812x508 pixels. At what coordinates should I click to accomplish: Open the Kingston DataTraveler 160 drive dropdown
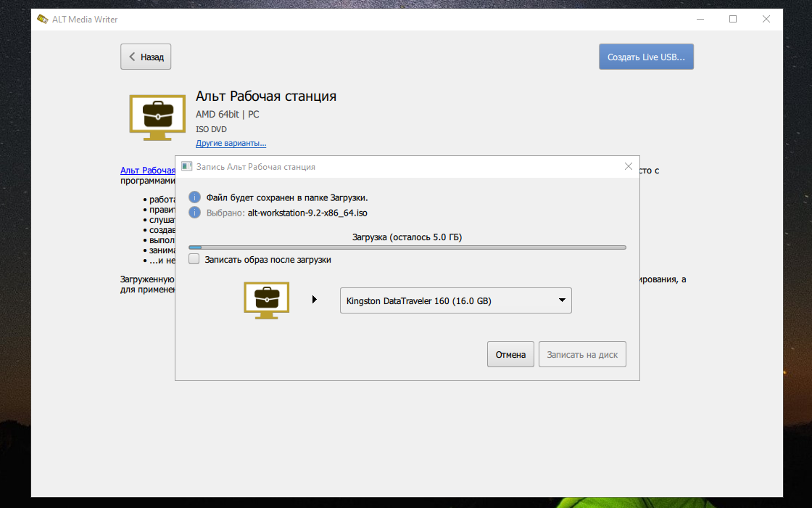[456, 300]
